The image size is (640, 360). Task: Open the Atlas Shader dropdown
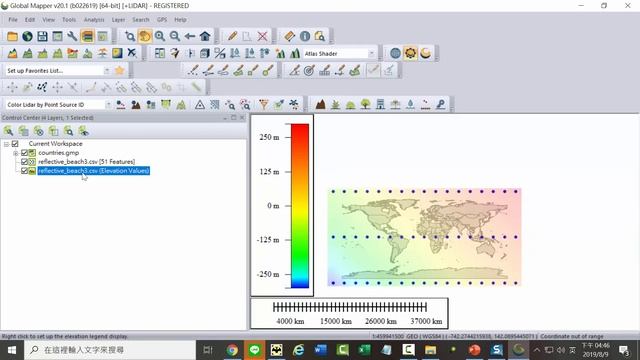click(371, 53)
